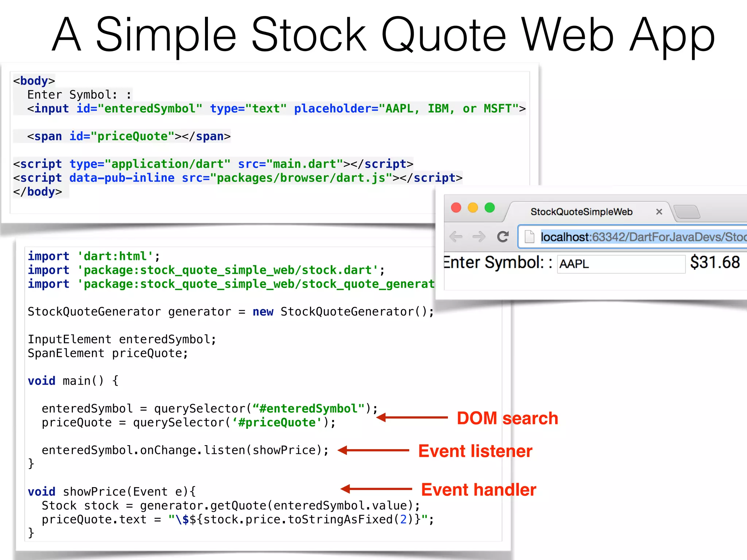
Task: Click the page icon in the address bar
Action: [529, 237]
